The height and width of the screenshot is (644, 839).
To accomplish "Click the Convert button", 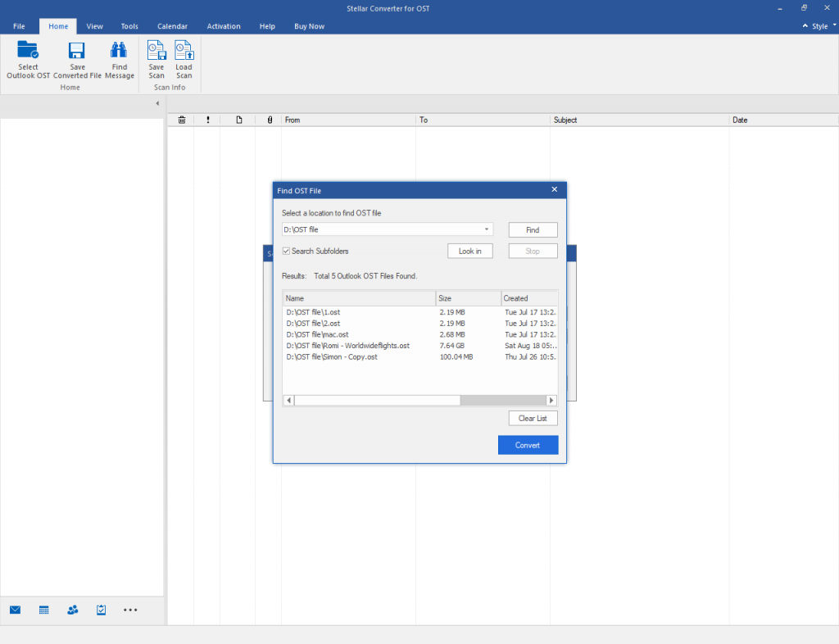I will pyautogui.click(x=528, y=445).
